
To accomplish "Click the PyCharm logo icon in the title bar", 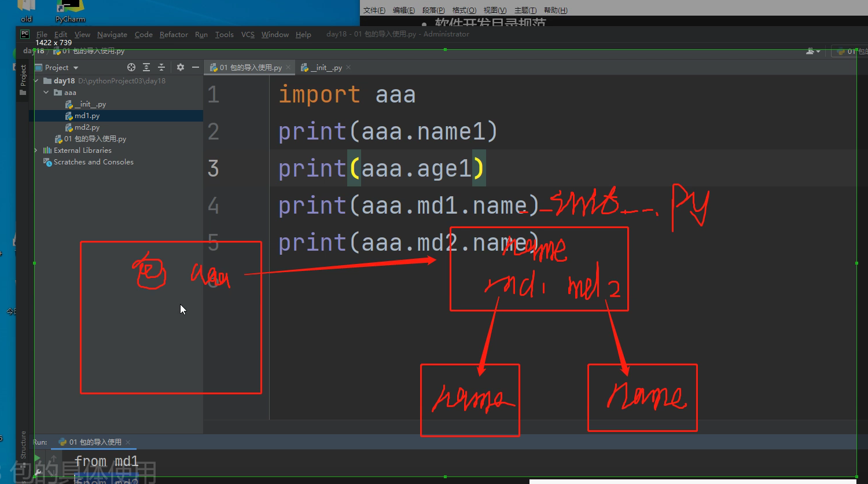I will 25,34.
